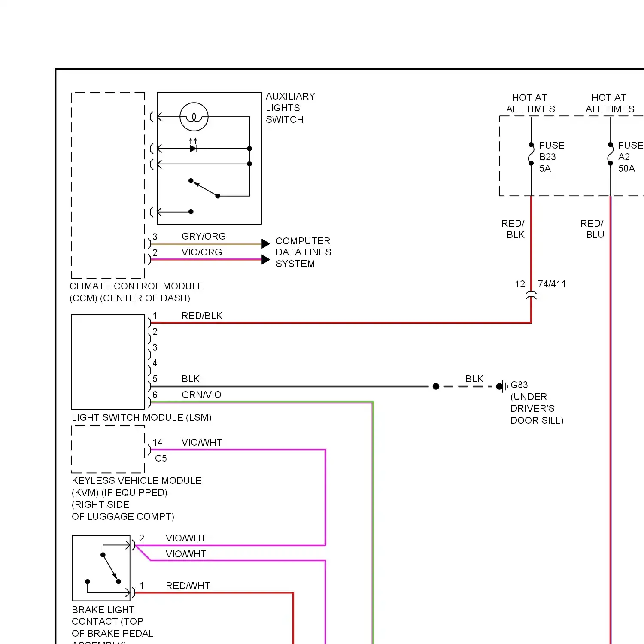This screenshot has width=644, height=644.
Task: Click HOT AT ALL TIMES above Fuse B23
Action: tap(530, 103)
